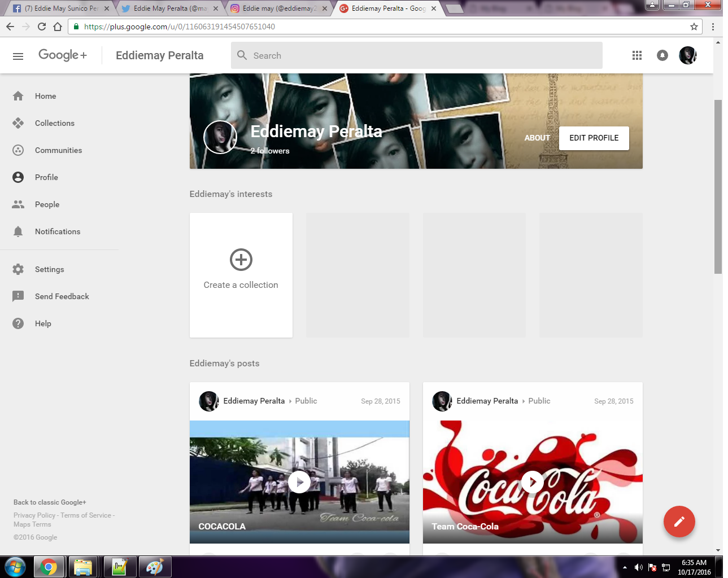
Task: Open the account avatar in the header
Action: pos(688,55)
